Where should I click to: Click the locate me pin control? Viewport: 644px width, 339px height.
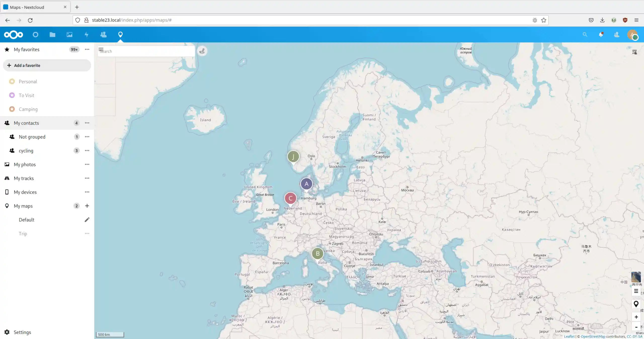(x=636, y=304)
